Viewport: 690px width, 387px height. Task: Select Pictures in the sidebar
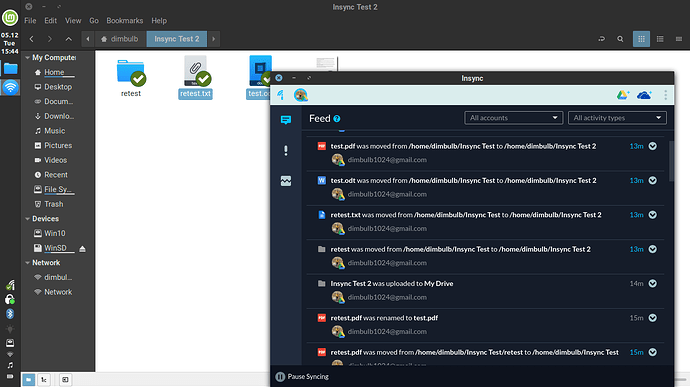pyautogui.click(x=53, y=145)
